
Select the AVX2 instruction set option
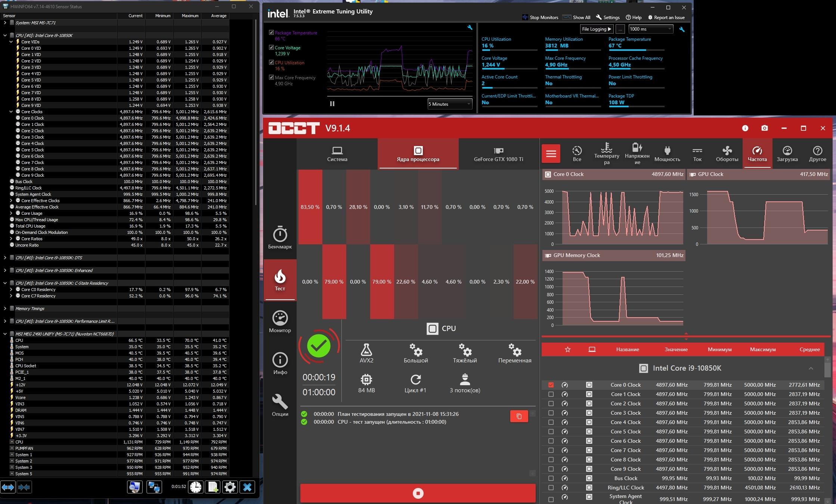coord(366,353)
